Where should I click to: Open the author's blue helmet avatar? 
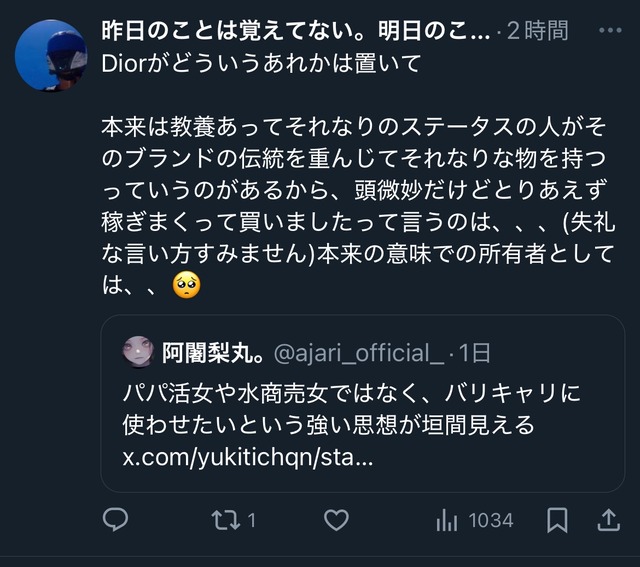pos(51,54)
